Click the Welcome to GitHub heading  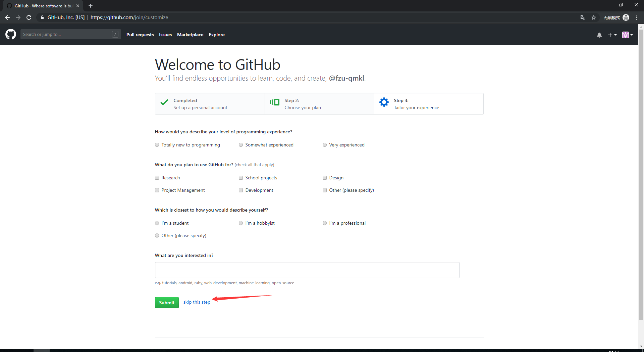tap(218, 64)
